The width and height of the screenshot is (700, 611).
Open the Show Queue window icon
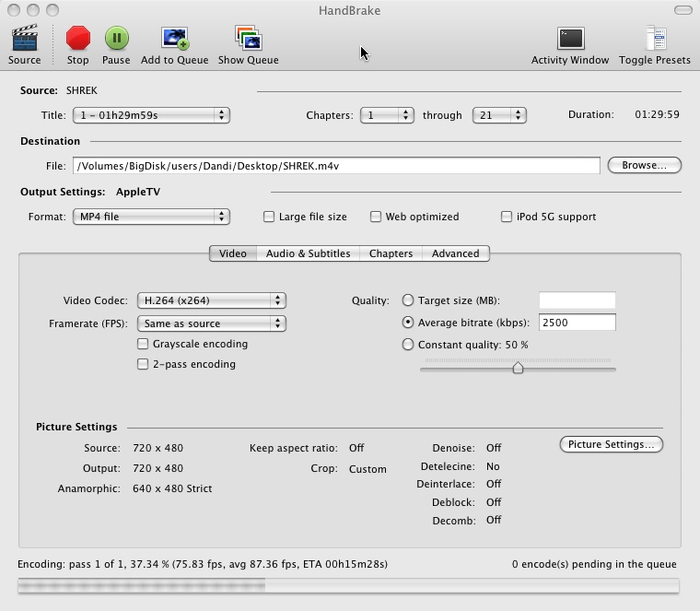tap(248, 38)
